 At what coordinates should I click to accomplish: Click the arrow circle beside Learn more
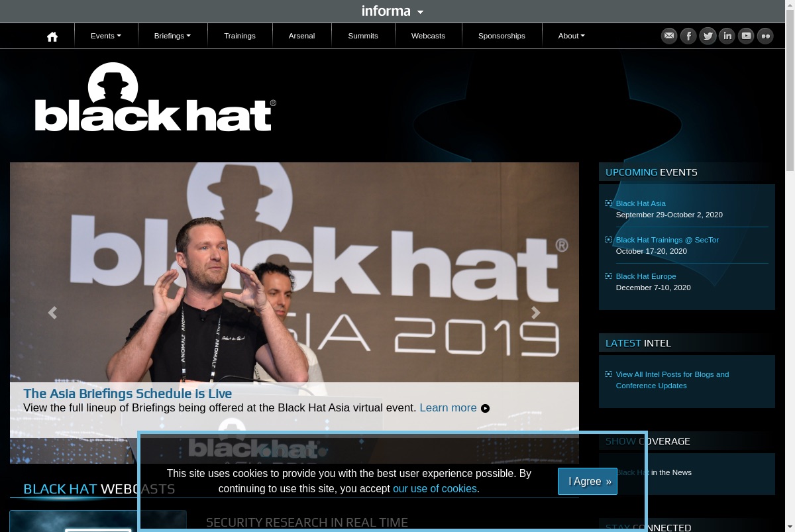point(485,408)
